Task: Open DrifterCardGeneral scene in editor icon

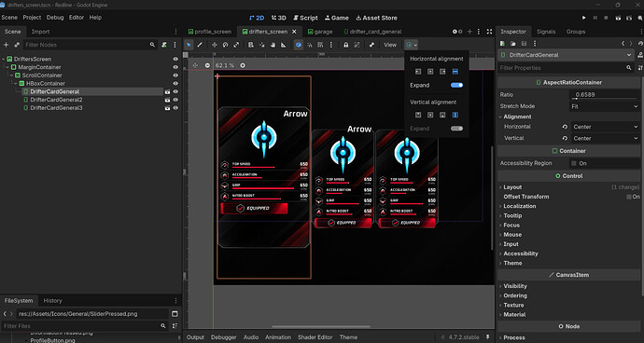Action: (x=168, y=91)
